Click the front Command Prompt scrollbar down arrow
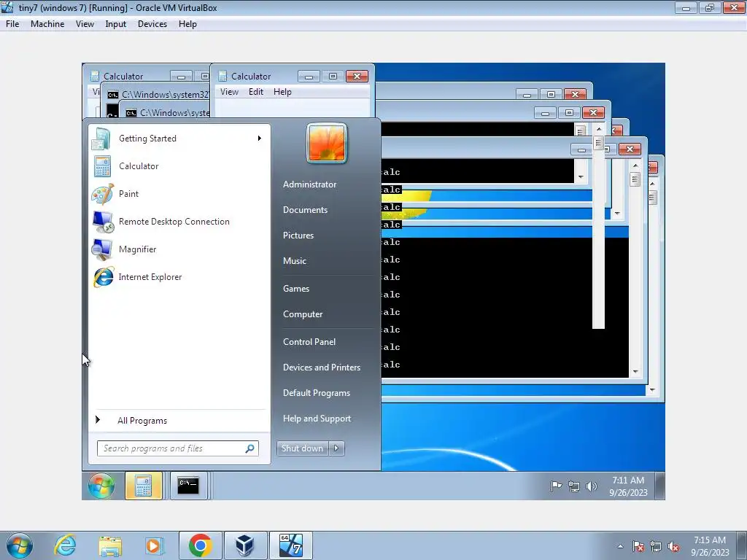747x560 pixels. [635, 371]
